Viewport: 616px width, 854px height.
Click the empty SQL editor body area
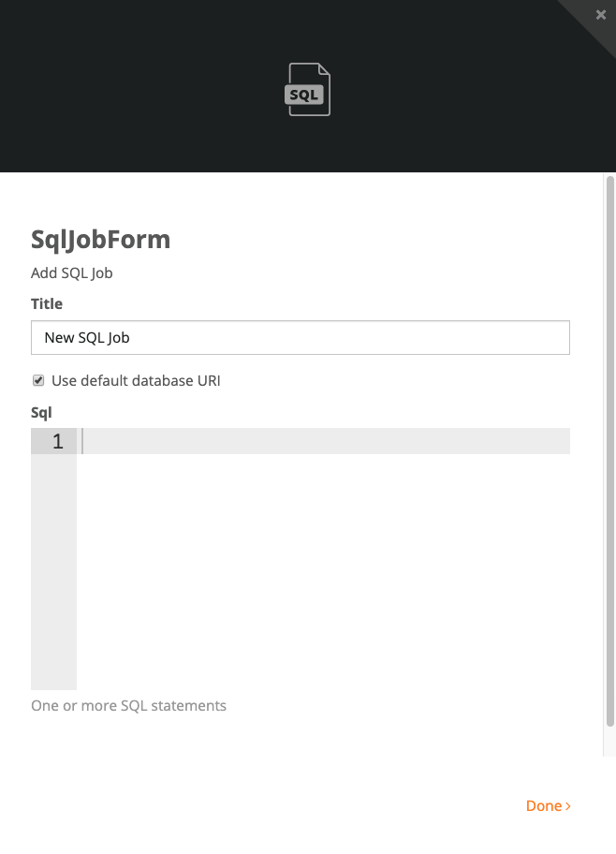coord(318,571)
